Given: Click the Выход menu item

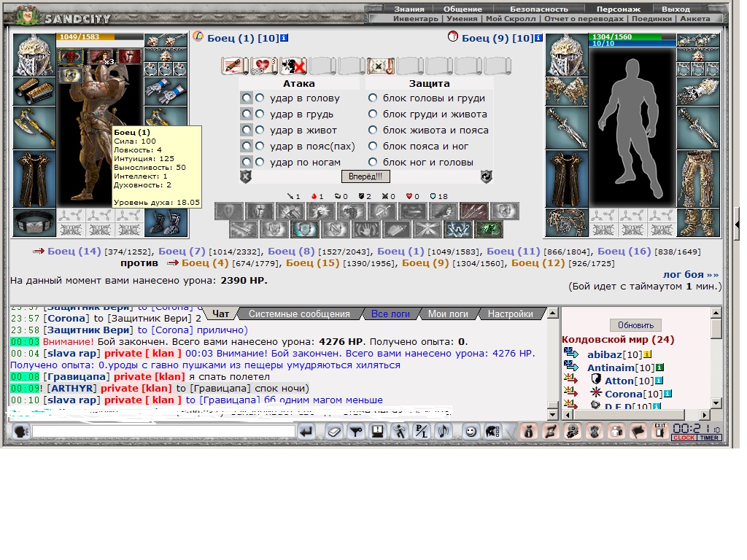Looking at the screenshot, I should (x=676, y=9).
